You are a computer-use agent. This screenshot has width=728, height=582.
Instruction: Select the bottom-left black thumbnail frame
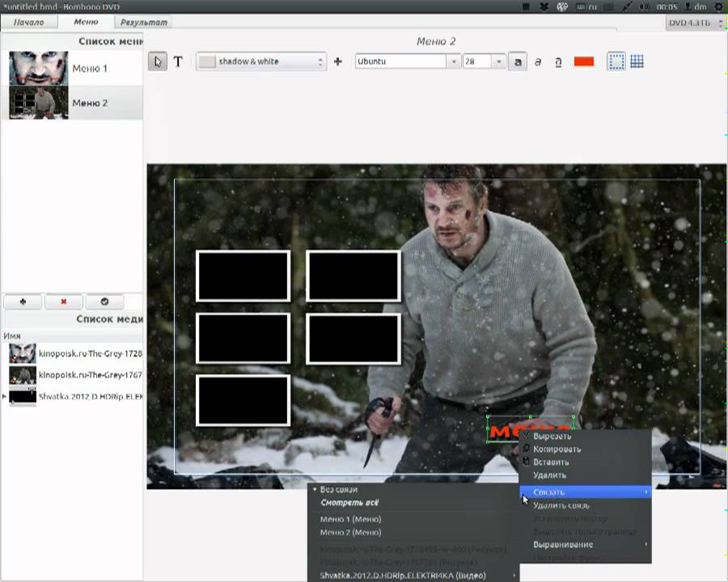click(243, 400)
